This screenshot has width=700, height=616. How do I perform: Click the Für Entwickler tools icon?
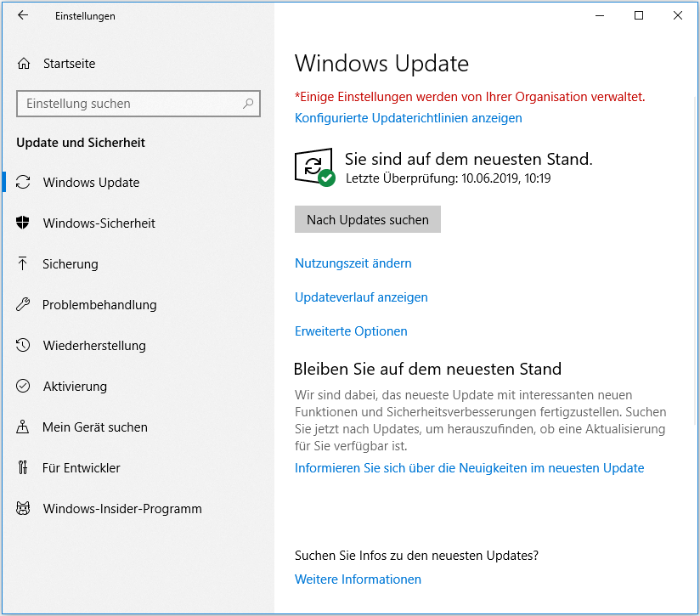click(23, 467)
